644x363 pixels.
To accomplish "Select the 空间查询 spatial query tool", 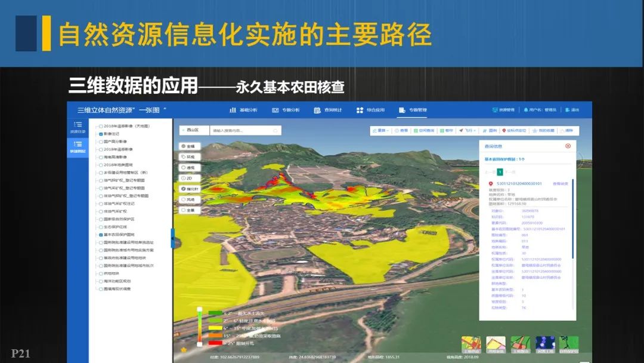I will [425, 130].
